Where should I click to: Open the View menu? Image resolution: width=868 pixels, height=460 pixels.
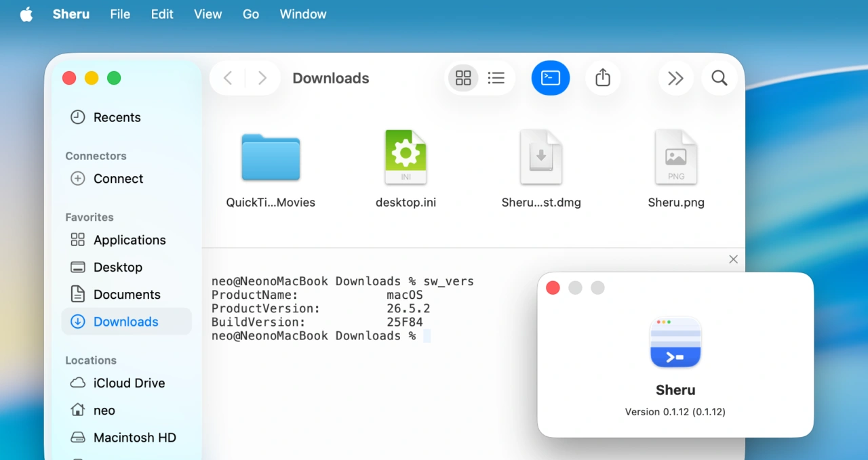(208, 14)
